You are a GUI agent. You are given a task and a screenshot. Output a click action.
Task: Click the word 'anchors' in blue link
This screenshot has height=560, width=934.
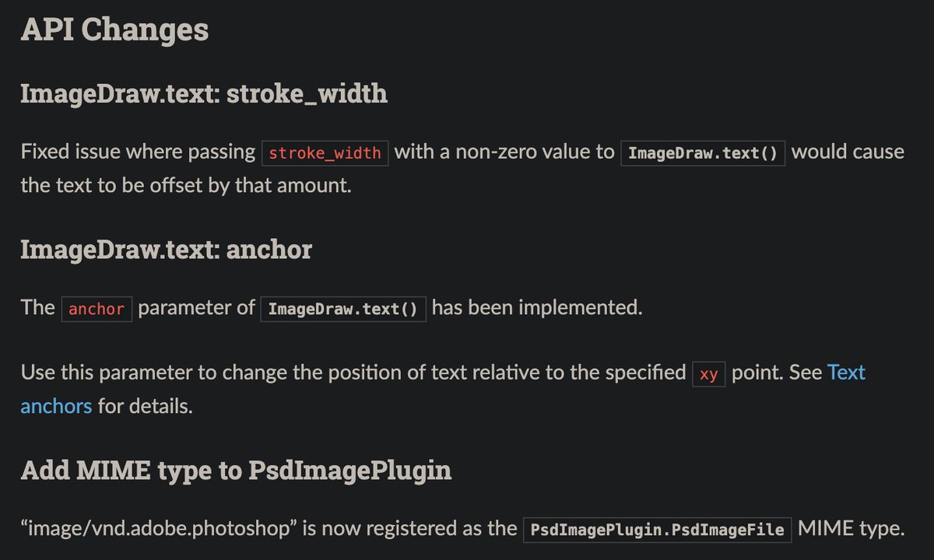tap(56, 406)
